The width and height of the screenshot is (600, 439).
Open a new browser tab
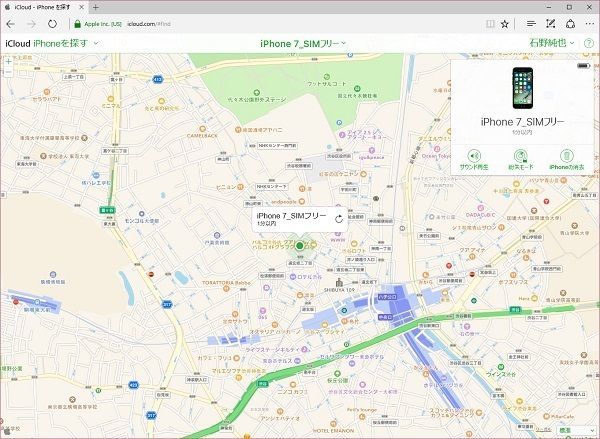coord(96,7)
